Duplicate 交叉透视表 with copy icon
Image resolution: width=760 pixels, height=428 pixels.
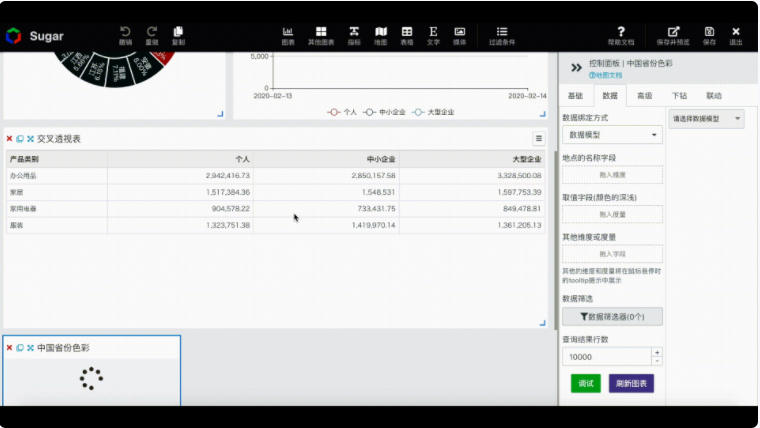click(20, 139)
